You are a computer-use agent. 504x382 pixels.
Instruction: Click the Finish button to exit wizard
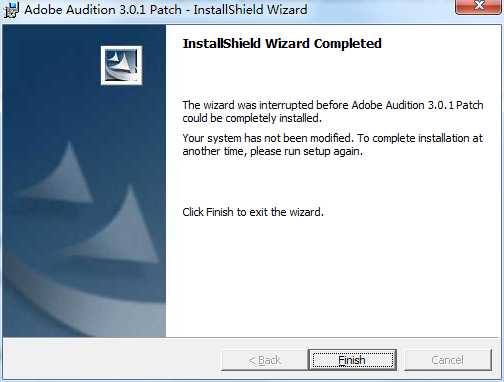tap(353, 360)
